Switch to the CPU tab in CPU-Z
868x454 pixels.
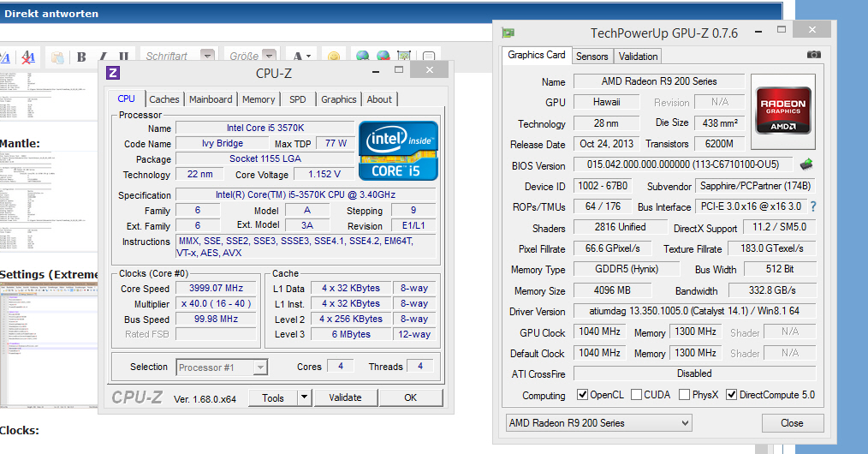coord(126,99)
